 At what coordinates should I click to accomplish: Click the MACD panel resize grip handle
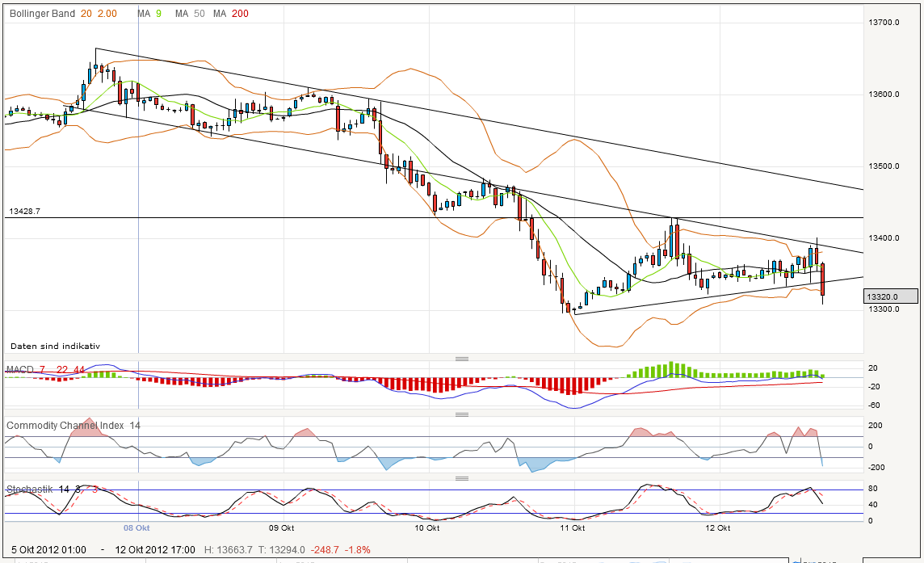462,358
